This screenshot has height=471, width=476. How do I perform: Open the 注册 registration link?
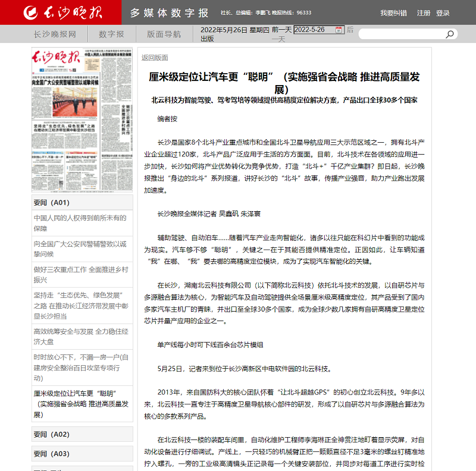coord(424,12)
